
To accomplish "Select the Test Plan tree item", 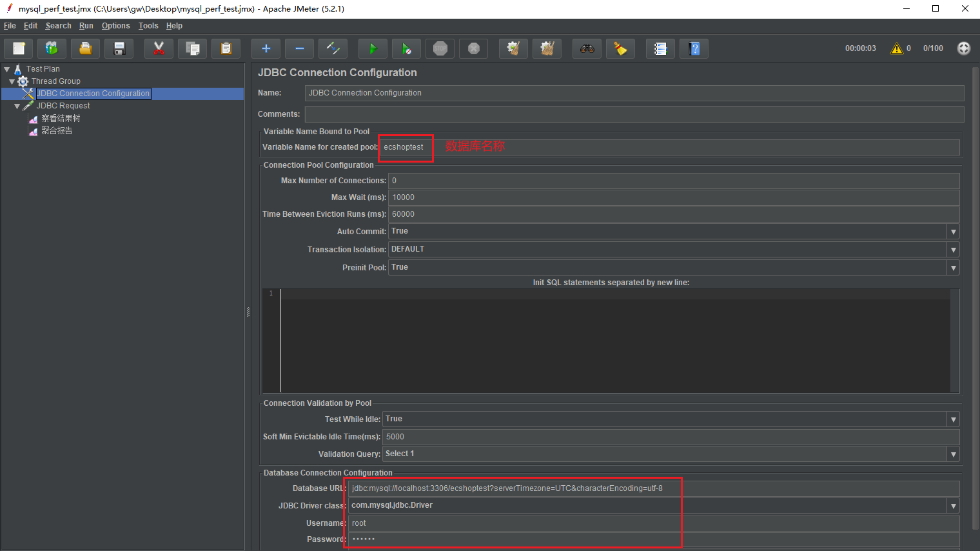I will click(43, 69).
